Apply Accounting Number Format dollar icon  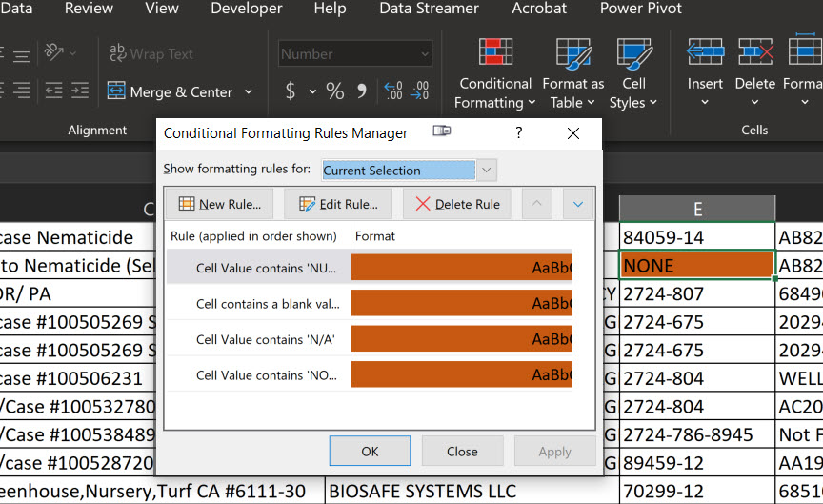point(291,91)
